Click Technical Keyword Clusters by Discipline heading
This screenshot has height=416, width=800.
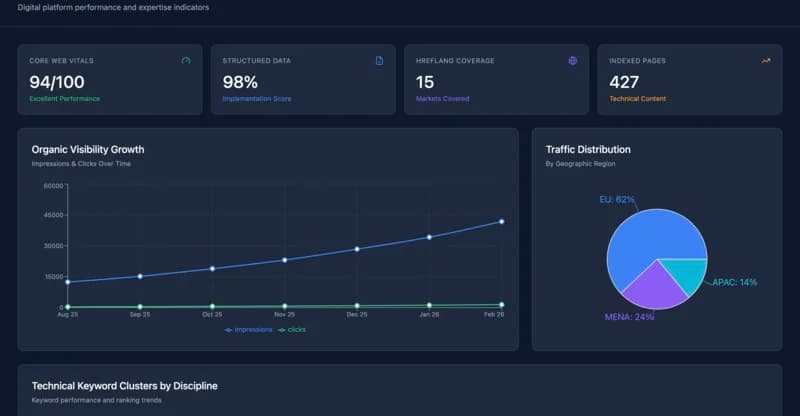tap(124, 385)
